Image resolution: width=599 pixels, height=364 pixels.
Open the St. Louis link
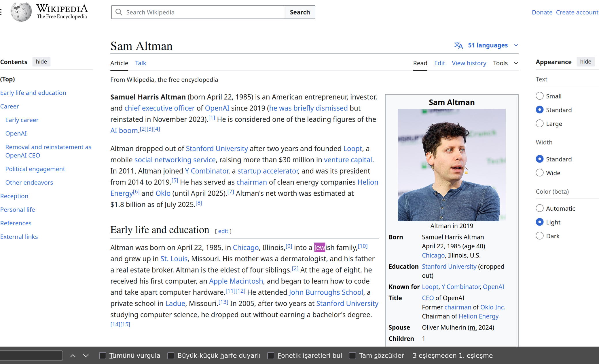[174, 259]
